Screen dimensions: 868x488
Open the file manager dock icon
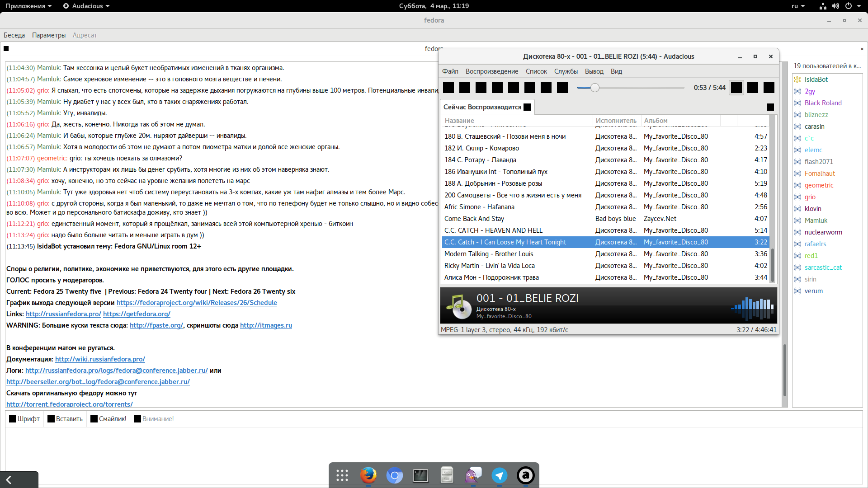(x=447, y=475)
